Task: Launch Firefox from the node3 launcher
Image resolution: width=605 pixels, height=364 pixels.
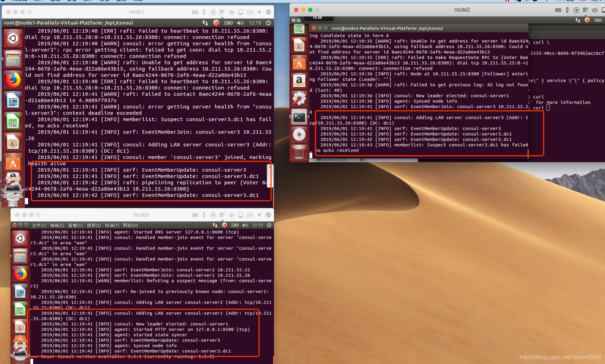Action: [x=20, y=274]
